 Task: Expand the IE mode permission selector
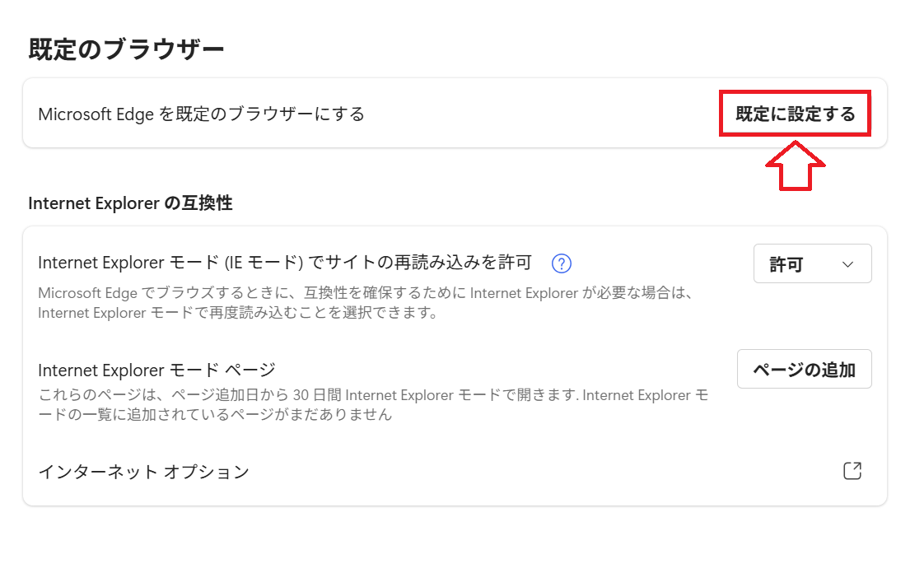coord(812,263)
